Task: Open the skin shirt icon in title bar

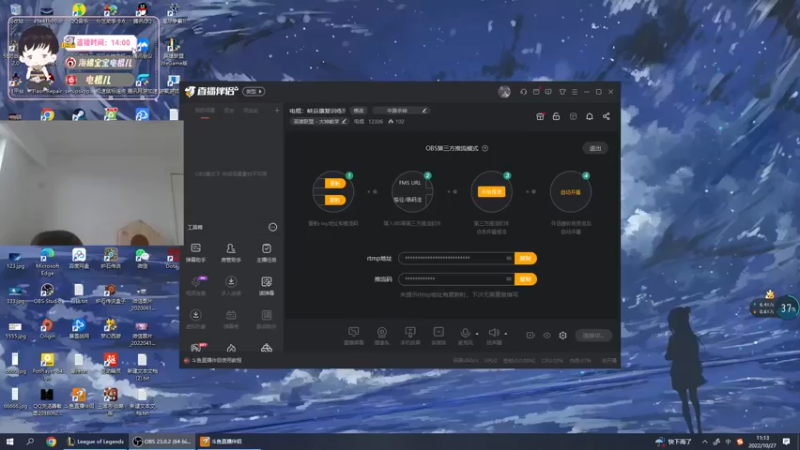Action: (x=562, y=92)
